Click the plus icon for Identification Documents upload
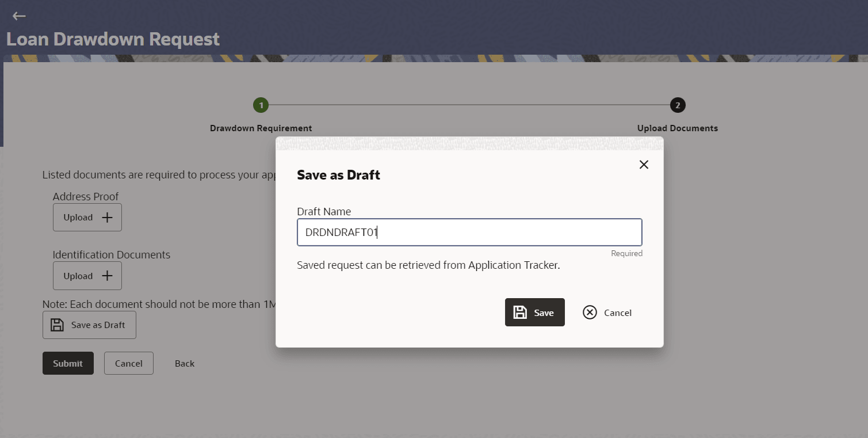Viewport: 868px width, 438px height. (107, 276)
